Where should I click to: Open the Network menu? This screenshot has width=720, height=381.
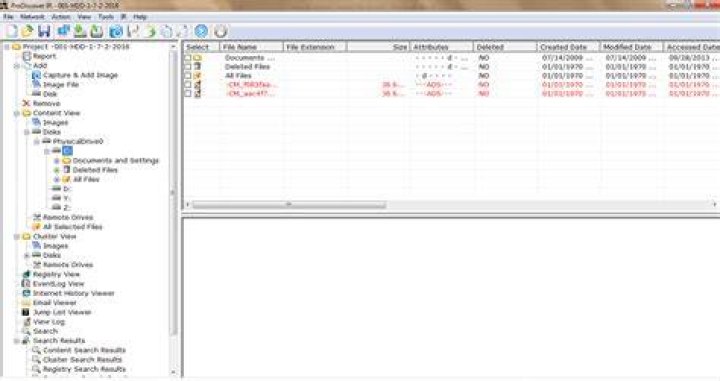point(32,17)
